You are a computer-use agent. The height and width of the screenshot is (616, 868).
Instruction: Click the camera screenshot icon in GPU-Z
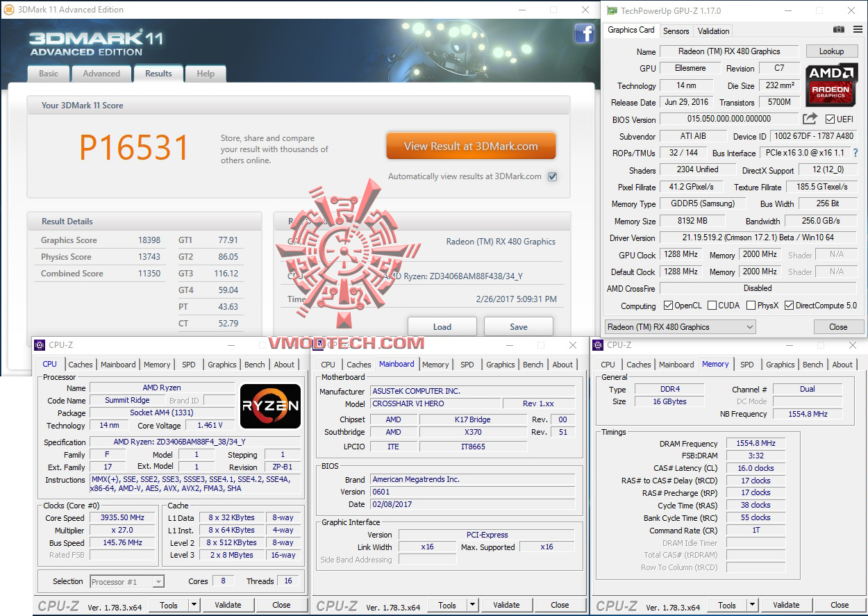pyautogui.click(x=839, y=30)
